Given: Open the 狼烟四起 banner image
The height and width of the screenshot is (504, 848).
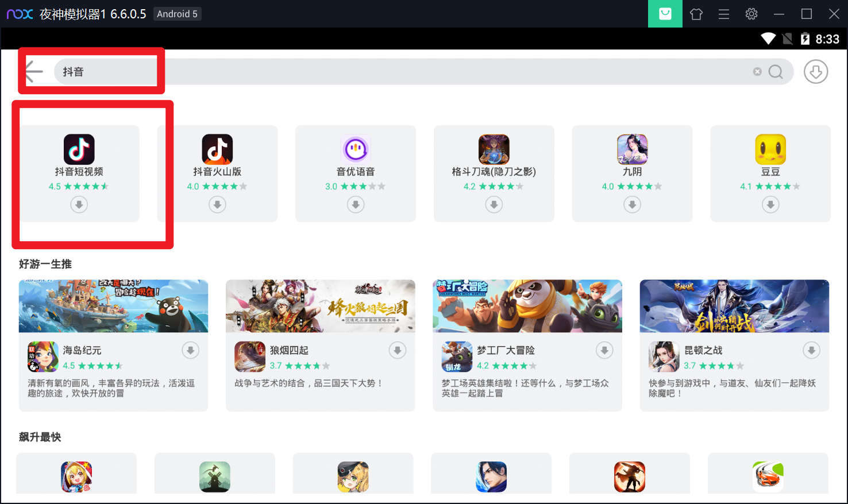Looking at the screenshot, I should click(x=321, y=306).
